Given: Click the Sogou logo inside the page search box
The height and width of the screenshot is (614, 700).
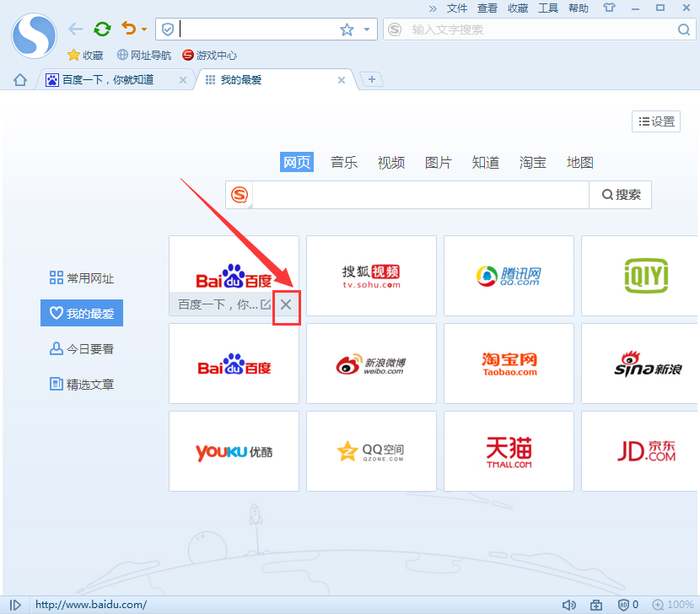Looking at the screenshot, I should pos(240,194).
